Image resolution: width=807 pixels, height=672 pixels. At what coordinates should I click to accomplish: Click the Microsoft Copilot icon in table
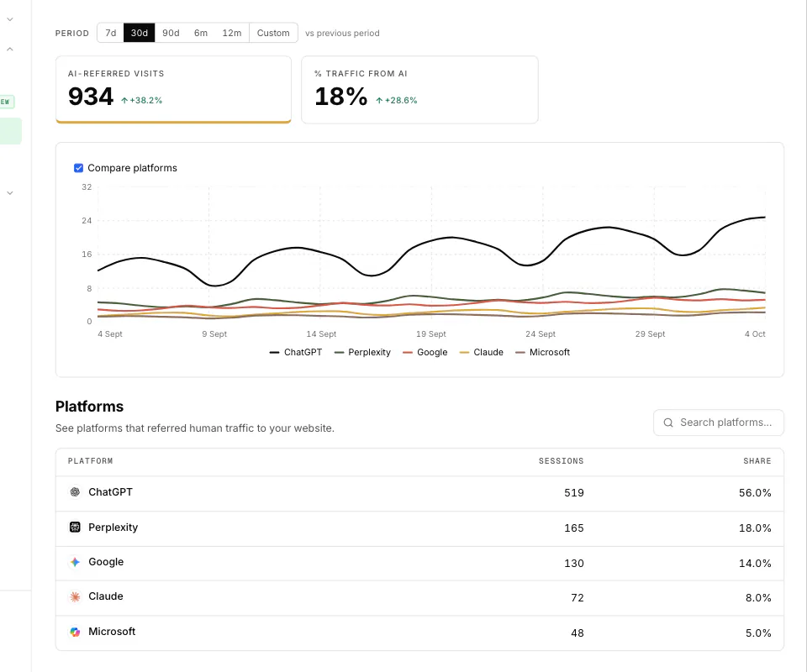tap(75, 632)
